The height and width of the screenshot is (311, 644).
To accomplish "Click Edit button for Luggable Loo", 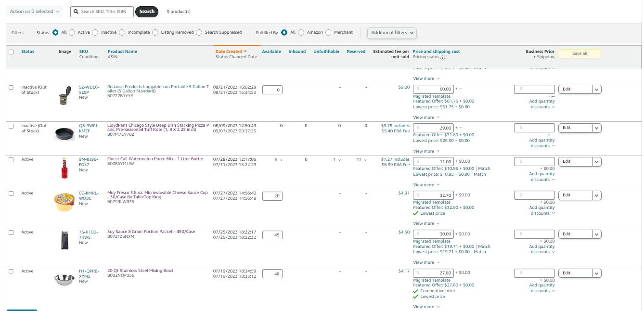I will [x=575, y=89].
